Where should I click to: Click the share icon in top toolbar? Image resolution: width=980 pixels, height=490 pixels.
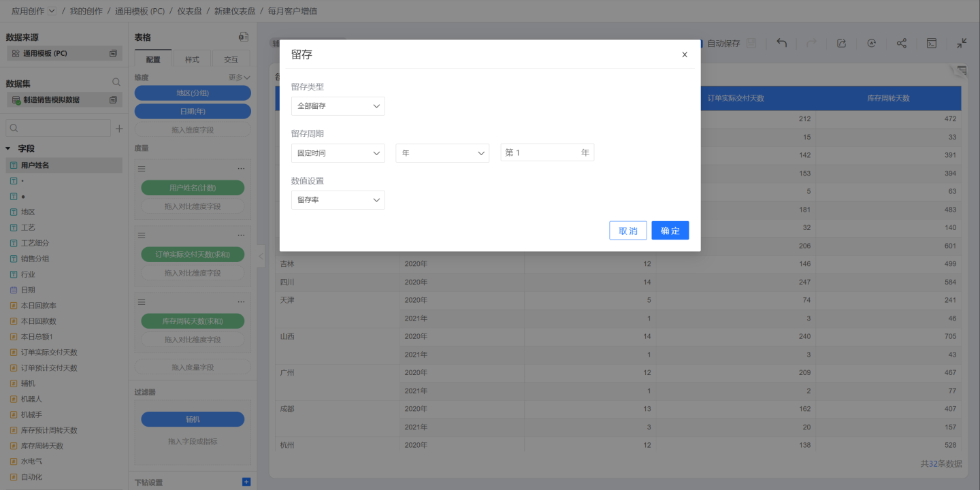click(901, 43)
